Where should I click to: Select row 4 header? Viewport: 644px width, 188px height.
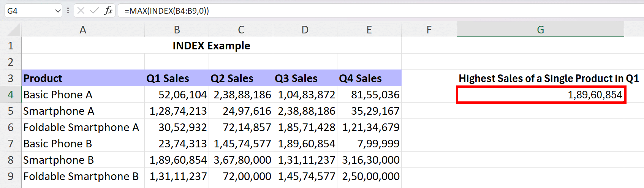pyautogui.click(x=11, y=94)
